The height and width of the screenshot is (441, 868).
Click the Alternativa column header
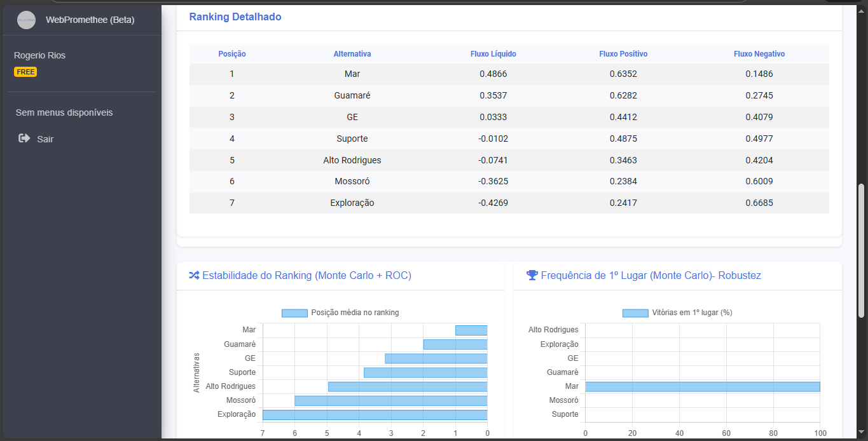[352, 54]
